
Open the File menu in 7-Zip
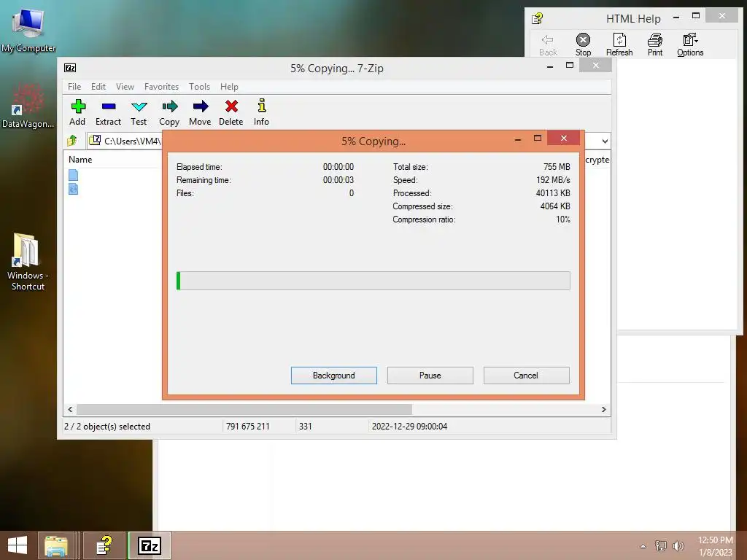coord(74,87)
